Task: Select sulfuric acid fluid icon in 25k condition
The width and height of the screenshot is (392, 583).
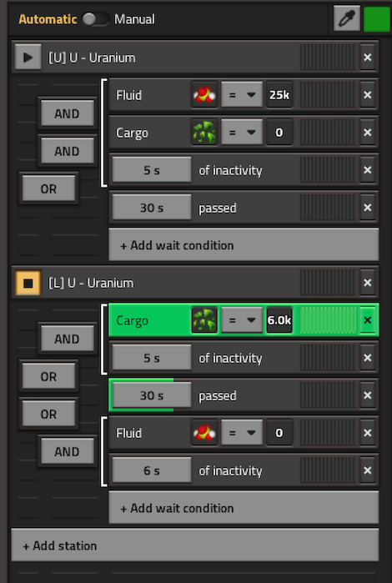Action: pyautogui.click(x=204, y=95)
